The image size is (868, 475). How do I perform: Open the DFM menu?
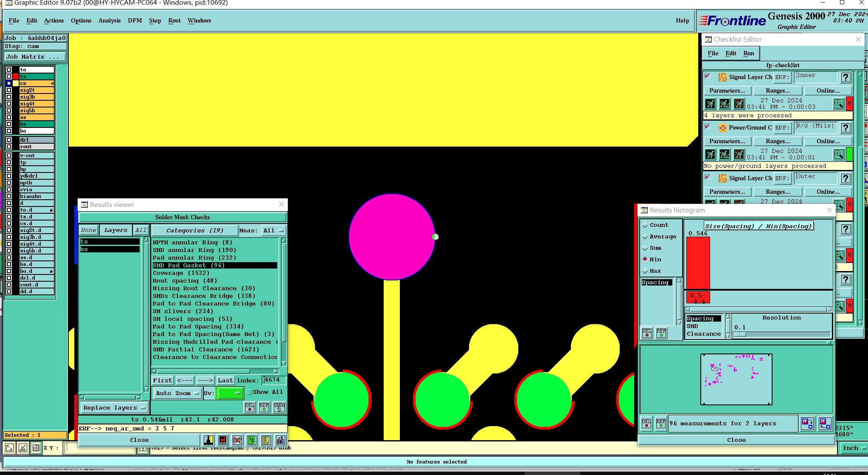coord(135,20)
